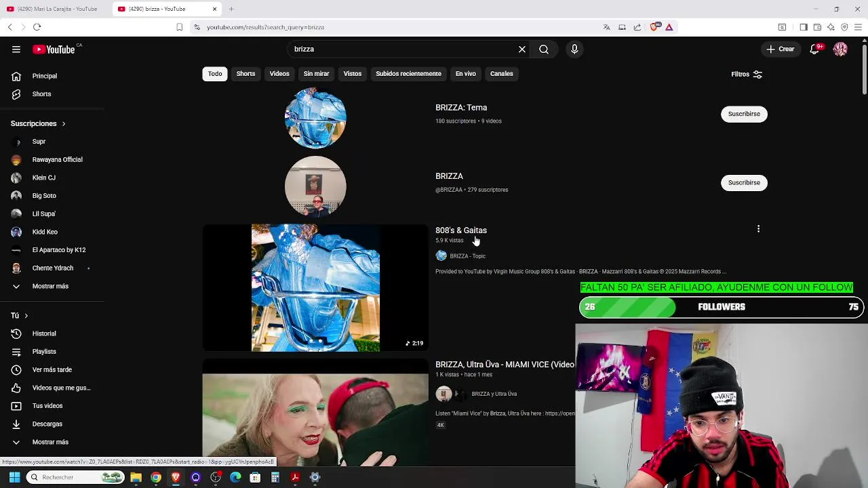Click the translate page icon

tap(606, 27)
